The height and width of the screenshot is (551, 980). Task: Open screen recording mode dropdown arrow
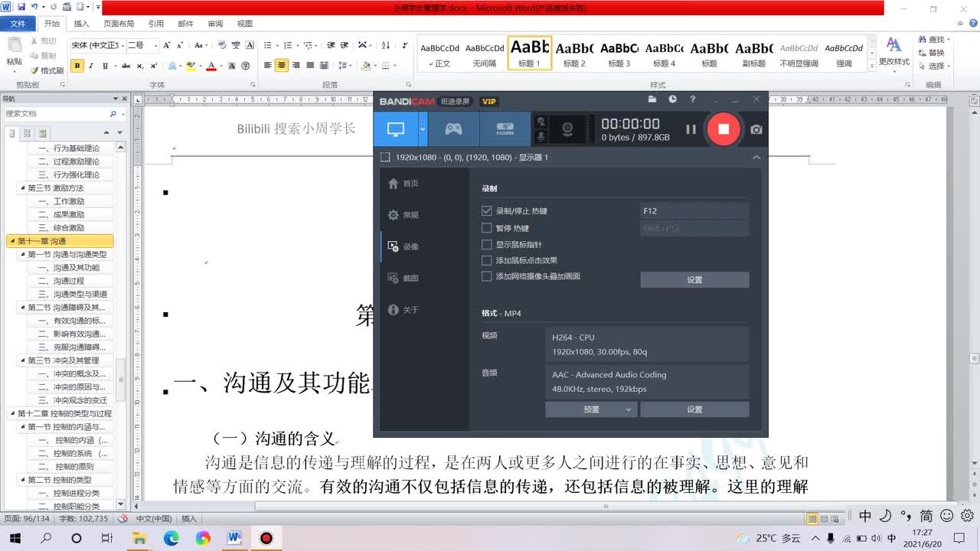[x=423, y=129]
